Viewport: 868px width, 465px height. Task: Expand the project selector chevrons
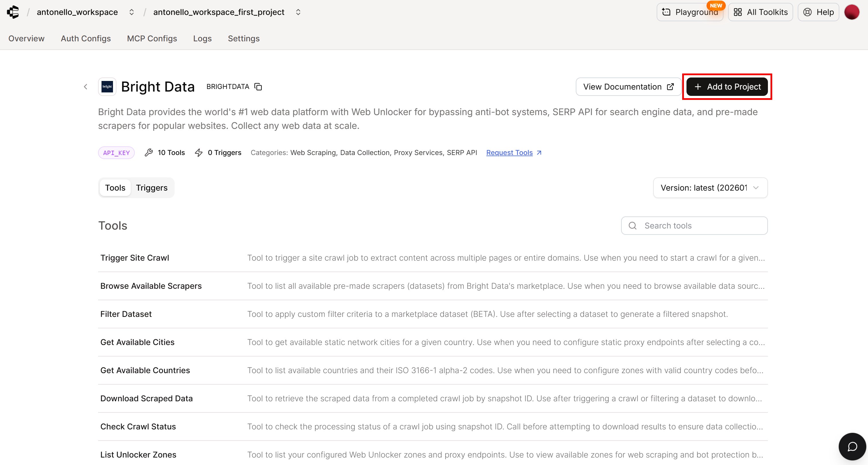point(298,12)
